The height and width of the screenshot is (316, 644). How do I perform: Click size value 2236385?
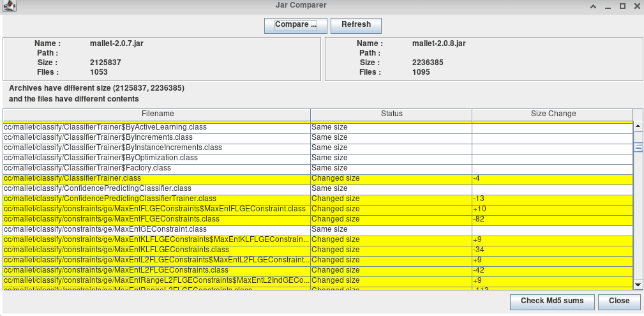click(428, 63)
